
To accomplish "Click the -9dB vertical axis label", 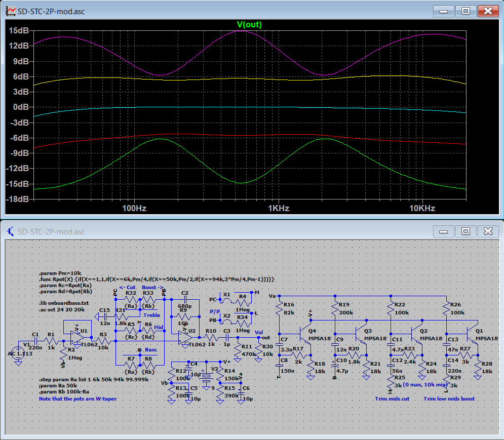I will coord(20,153).
